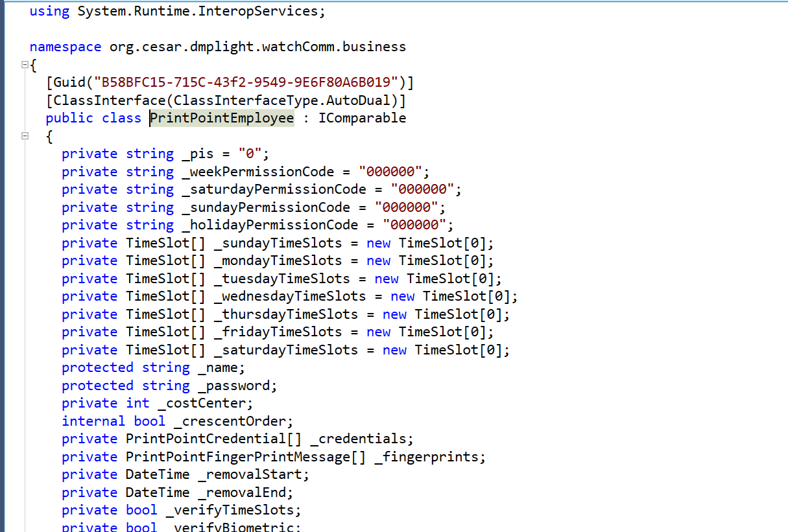This screenshot has height=532, width=788.
Task: Click the PrintPointCredential type name
Action: click(201, 438)
